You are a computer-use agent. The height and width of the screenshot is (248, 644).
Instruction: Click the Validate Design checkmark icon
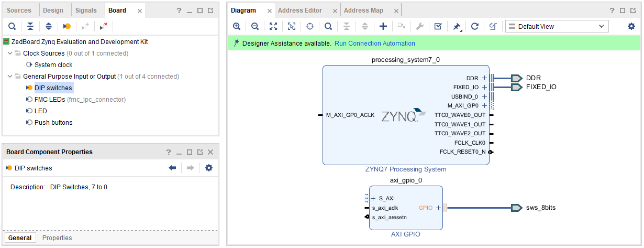438,26
